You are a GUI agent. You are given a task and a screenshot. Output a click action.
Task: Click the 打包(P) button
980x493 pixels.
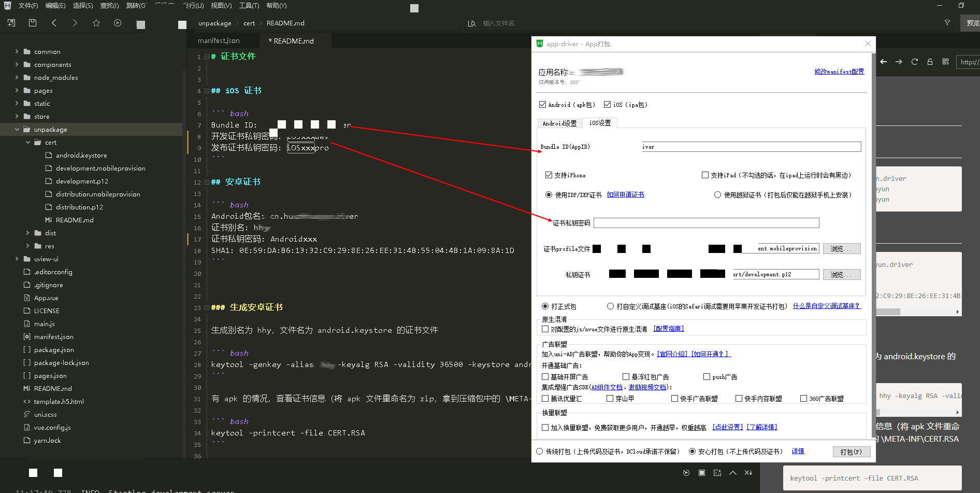coord(851,452)
